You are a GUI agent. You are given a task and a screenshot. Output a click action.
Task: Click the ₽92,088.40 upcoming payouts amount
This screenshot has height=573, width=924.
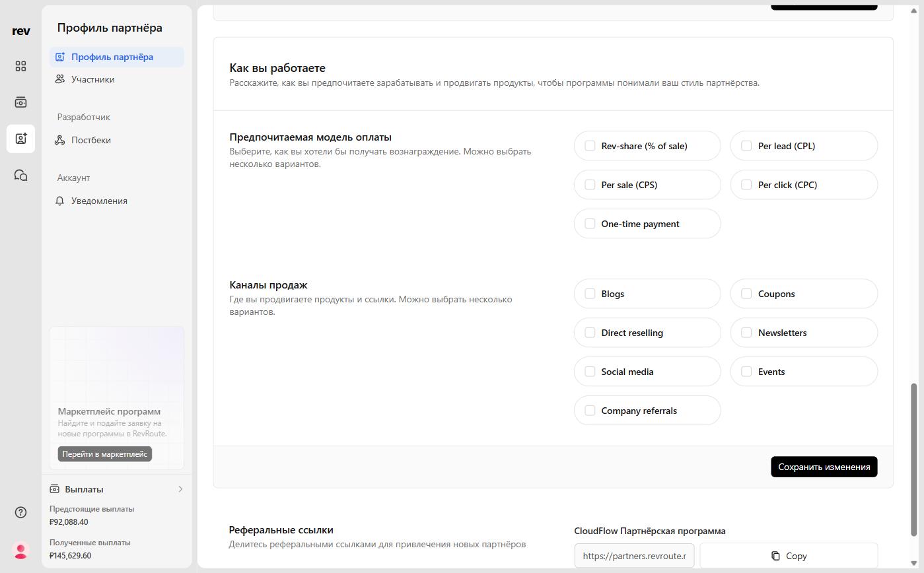click(69, 522)
